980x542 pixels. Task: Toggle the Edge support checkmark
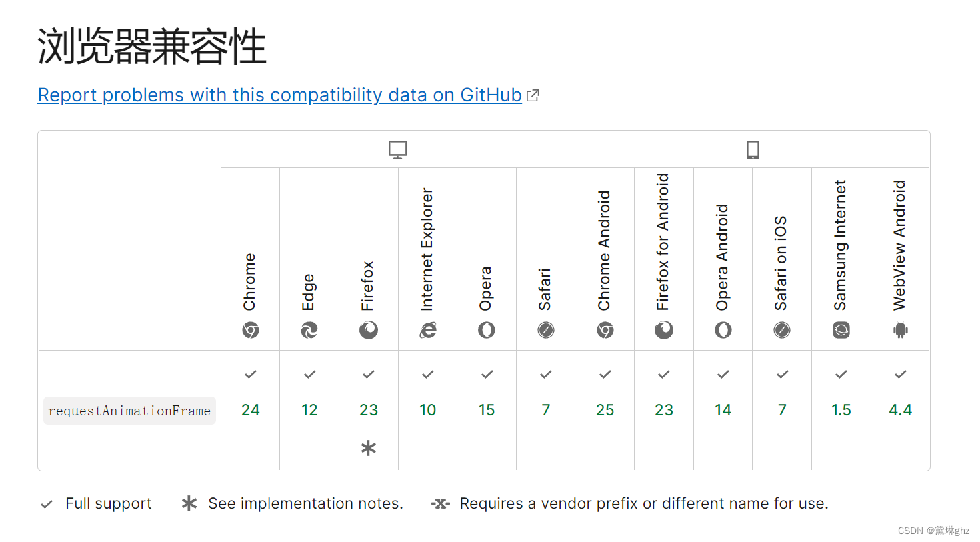tap(309, 374)
